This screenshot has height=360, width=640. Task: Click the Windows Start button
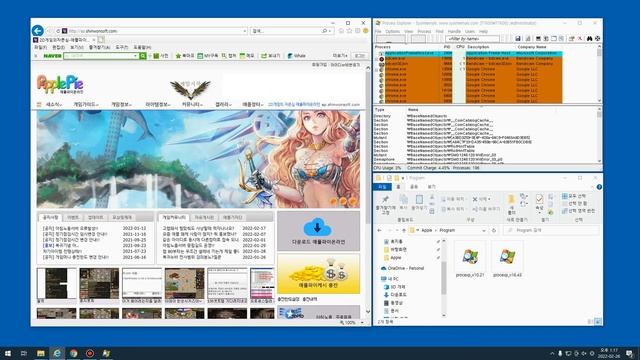[8, 353]
